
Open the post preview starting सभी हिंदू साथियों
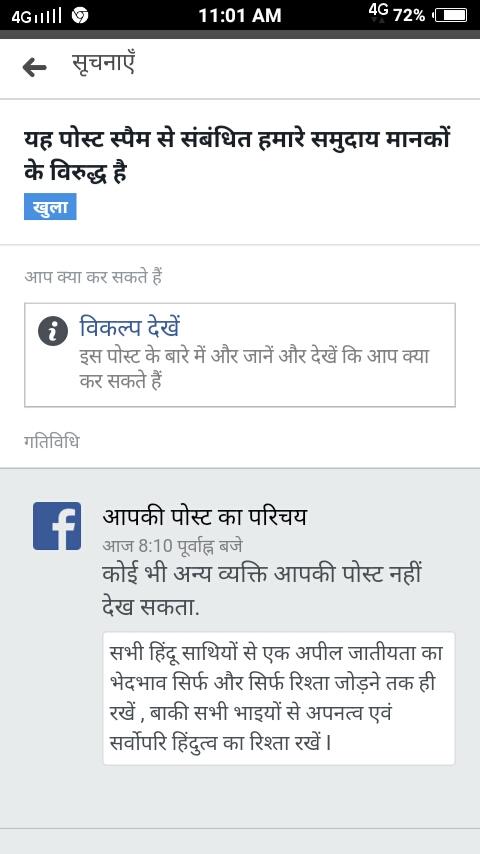[278, 698]
